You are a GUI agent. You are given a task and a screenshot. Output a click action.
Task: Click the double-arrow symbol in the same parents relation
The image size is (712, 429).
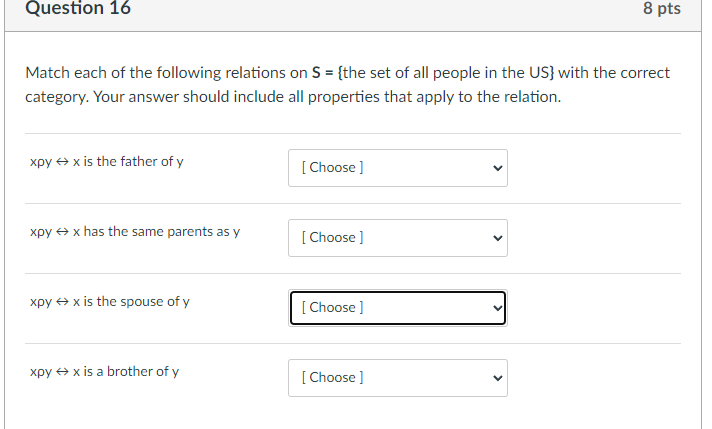click(62, 232)
